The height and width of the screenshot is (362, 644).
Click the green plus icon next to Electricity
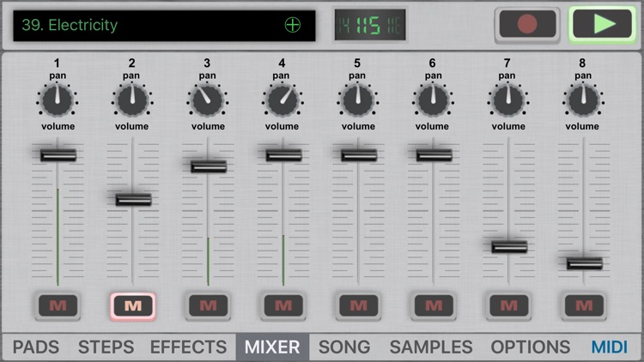click(x=293, y=25)
